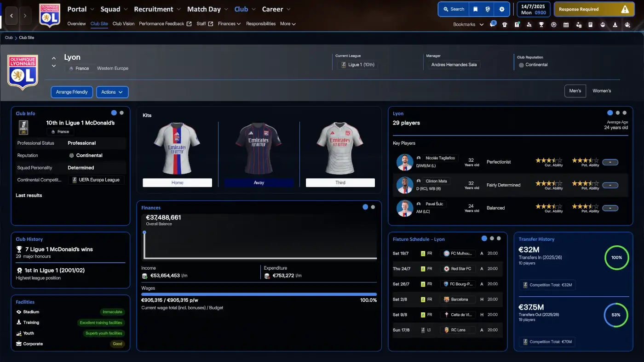Click the Search button

453,9
